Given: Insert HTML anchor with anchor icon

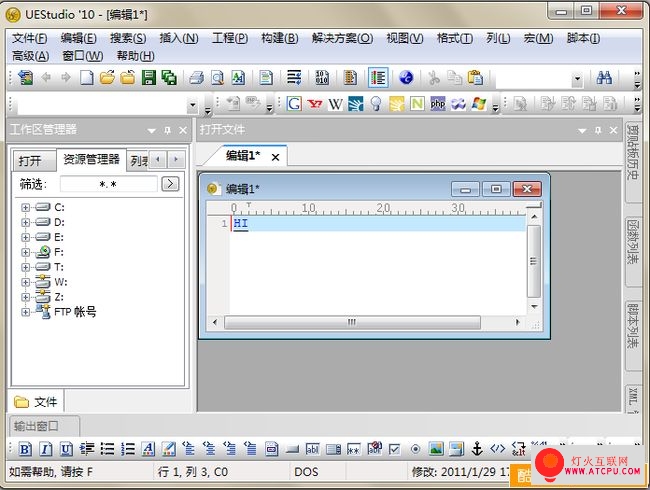Looking at the screenshot, I should tap(477, 449).
